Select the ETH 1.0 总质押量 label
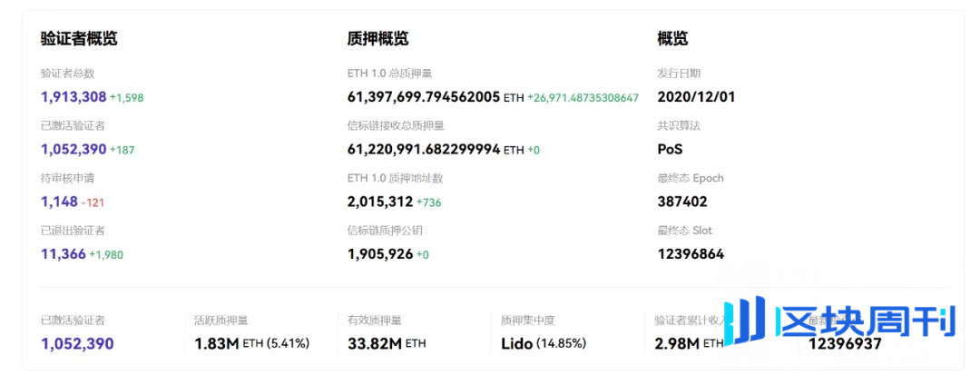Screen dimensions: 980x385 (389, 74)
